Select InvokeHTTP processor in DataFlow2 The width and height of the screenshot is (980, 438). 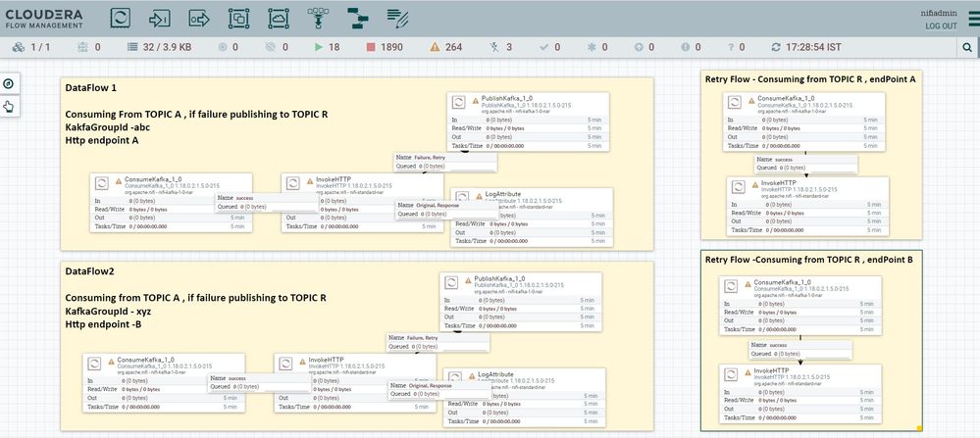355,383
